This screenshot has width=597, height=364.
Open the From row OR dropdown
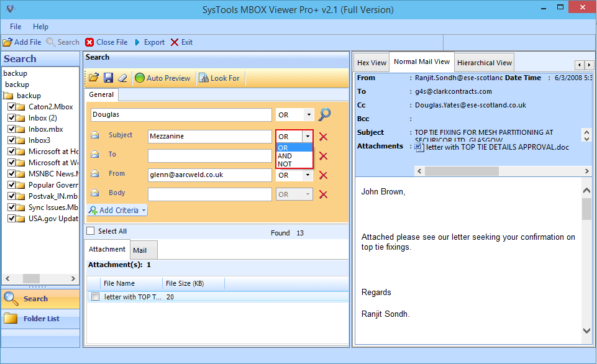[308, 175]
